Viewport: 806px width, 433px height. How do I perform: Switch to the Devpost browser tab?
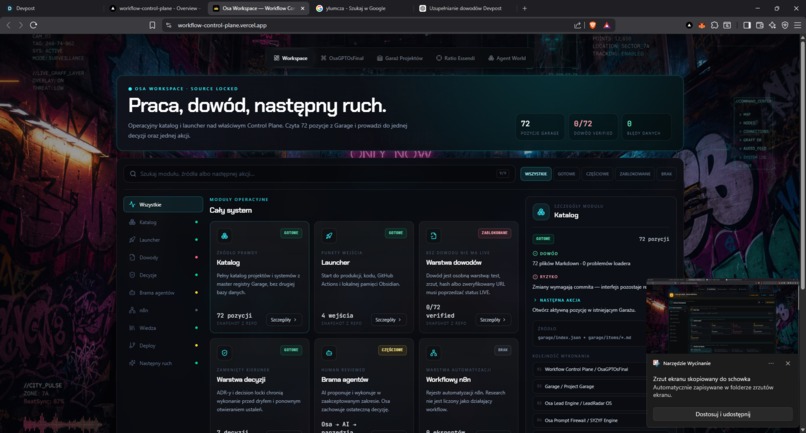click(51, 8)
